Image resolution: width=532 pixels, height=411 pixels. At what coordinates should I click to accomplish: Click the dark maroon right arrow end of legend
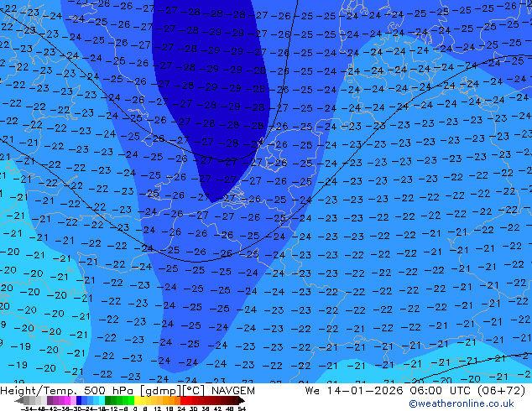pyautogui.click(x=242, y=400)
